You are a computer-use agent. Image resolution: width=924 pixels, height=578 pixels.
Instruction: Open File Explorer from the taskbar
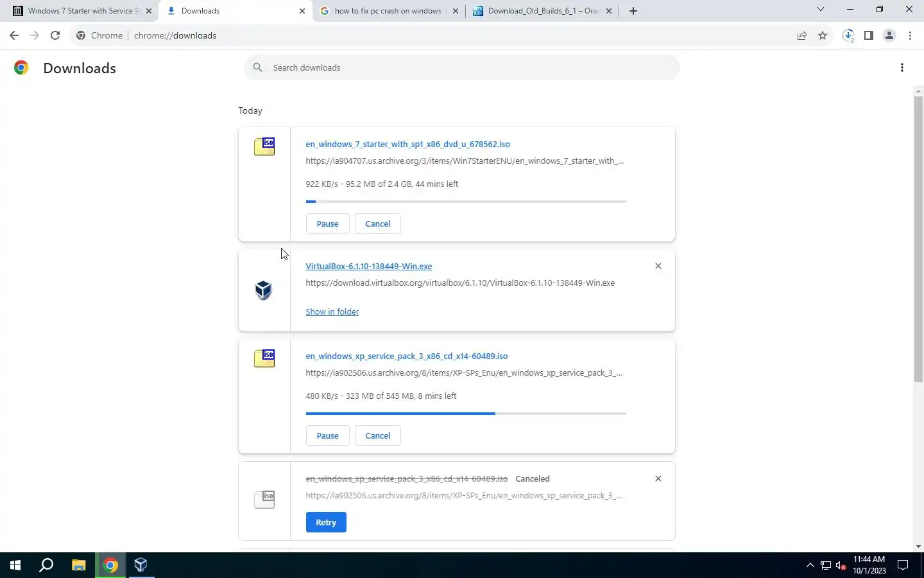pos(78,565)
